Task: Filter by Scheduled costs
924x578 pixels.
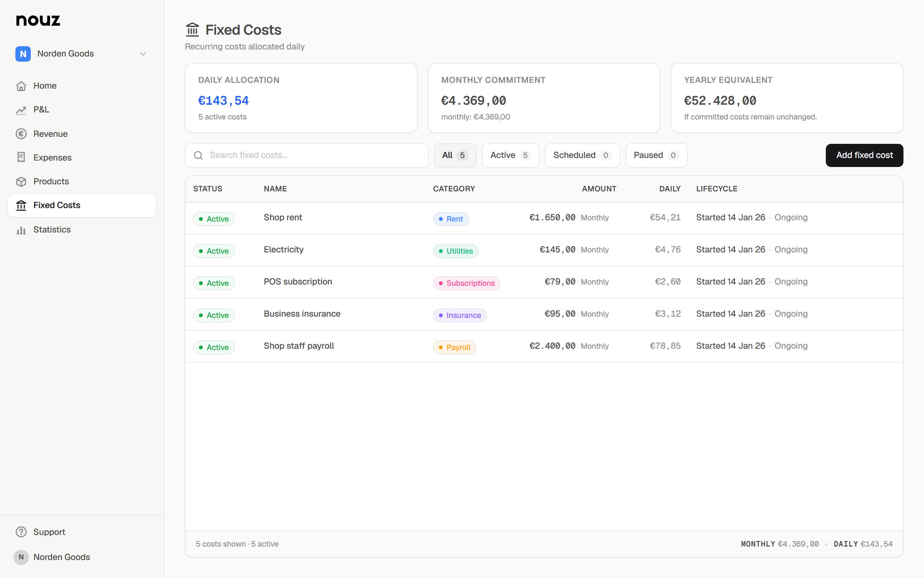Action: 582,155
